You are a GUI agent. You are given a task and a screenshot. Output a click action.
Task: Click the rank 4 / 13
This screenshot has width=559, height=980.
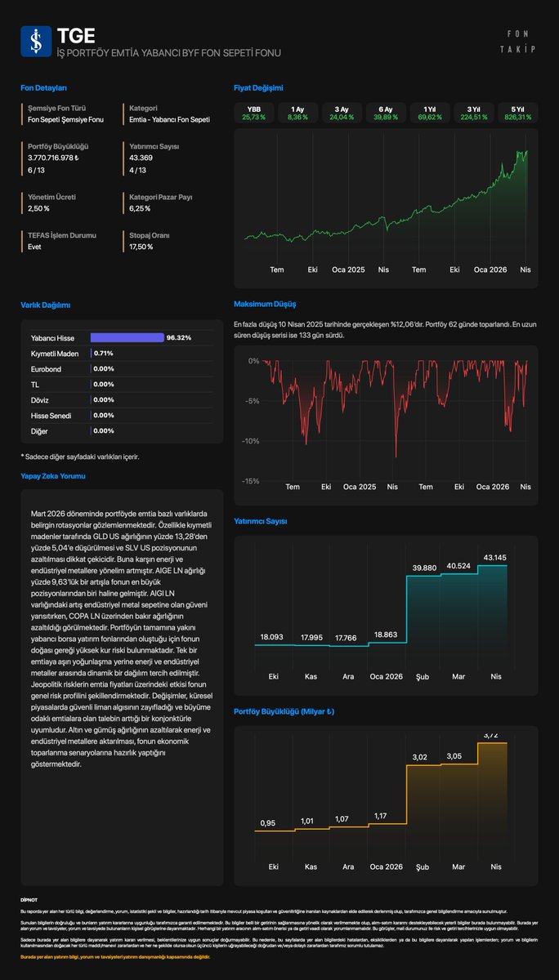tap(137, 170)
